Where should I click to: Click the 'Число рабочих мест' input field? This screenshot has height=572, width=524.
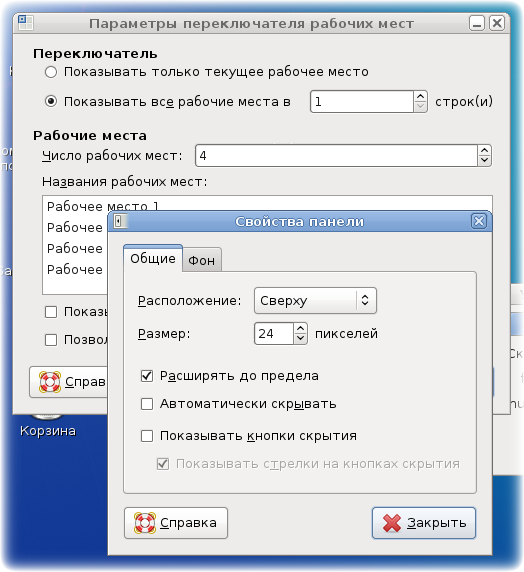(x=336, y=156)
